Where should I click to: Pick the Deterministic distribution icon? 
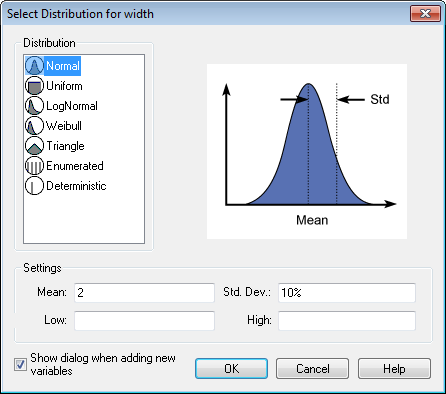34,186
